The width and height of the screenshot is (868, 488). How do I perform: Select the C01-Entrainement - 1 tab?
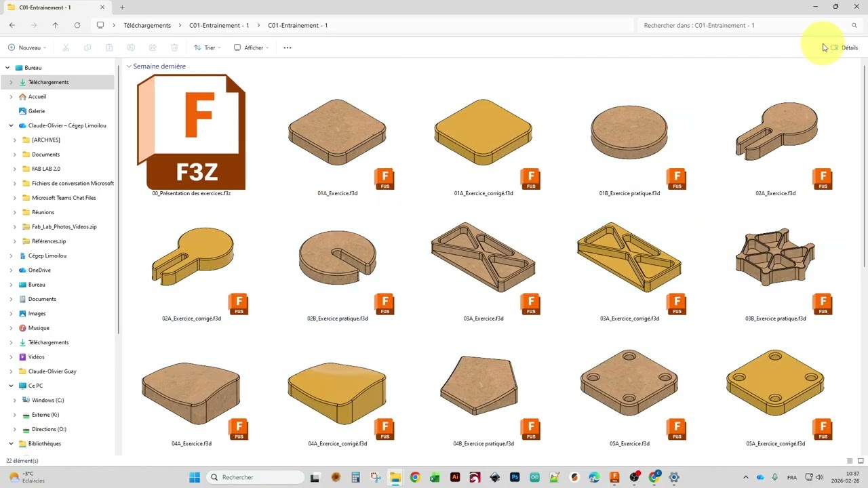pyautogui.click(x=57, y=7)
